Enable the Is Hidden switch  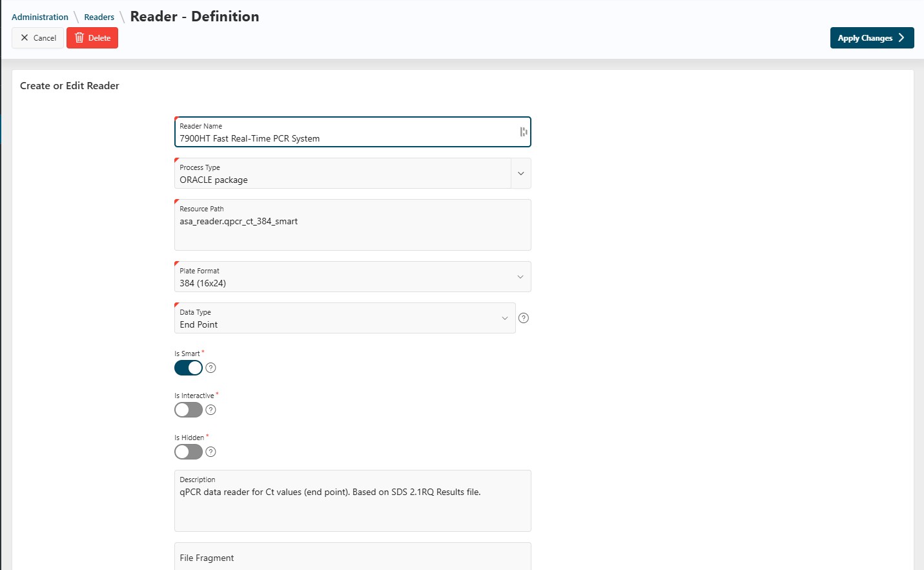click(x=189, y=452)
